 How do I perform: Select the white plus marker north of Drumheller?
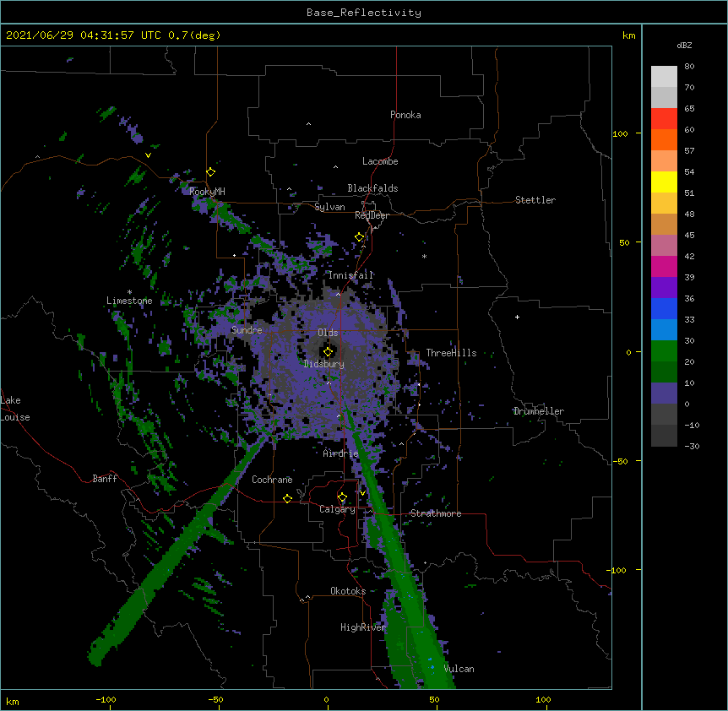tap(517, 317)
